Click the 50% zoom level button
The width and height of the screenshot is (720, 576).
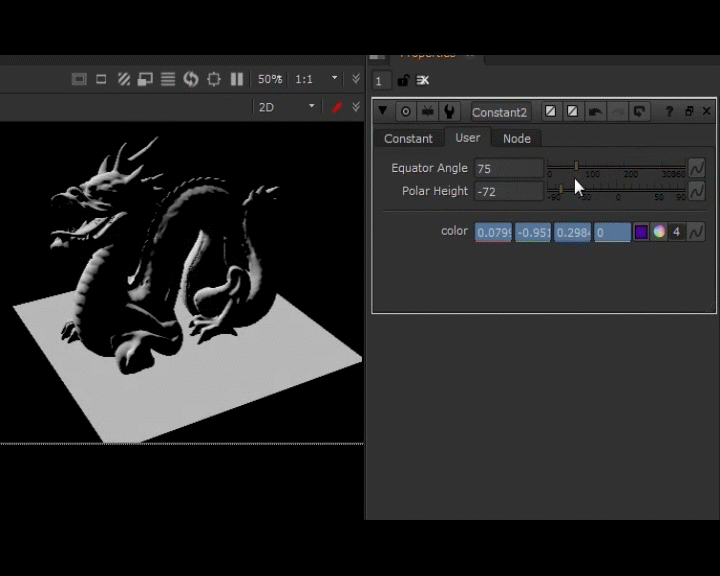270,79
